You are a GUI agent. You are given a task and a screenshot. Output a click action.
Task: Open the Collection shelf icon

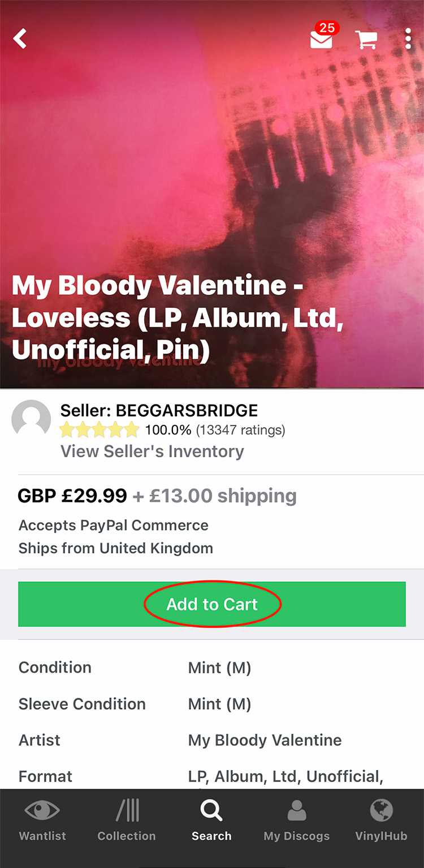pos(127,811)
